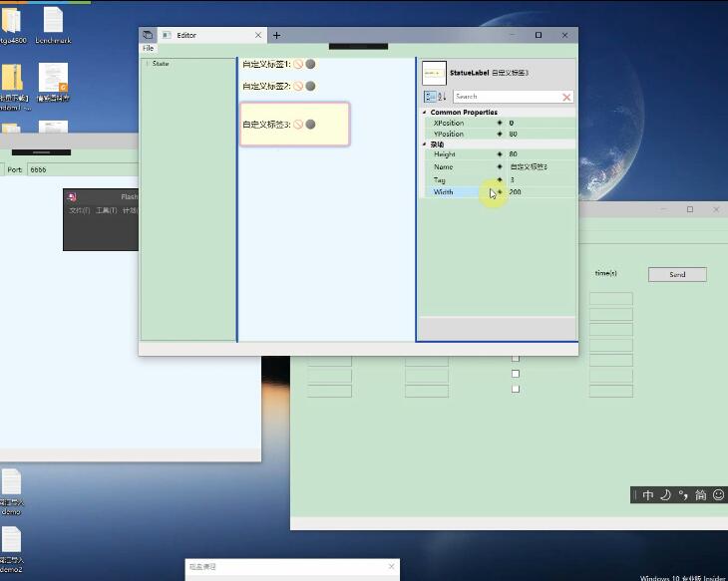Click the moon icon in IME bar
Screen dimensions: 728x581
(665, 495)
